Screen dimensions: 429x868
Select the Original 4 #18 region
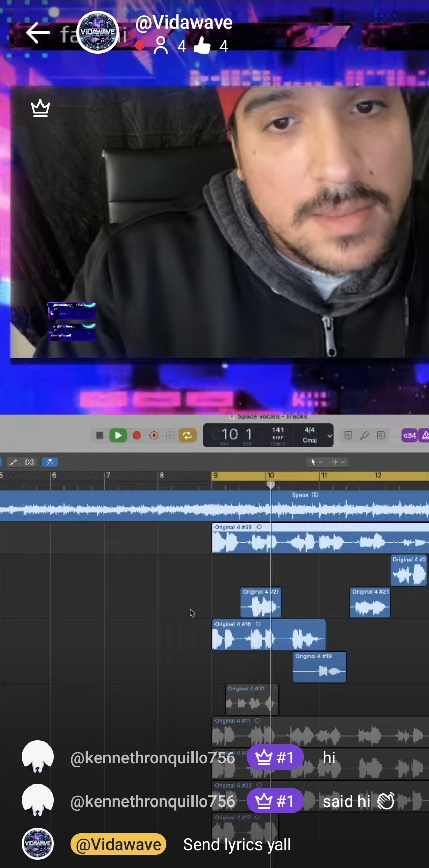pyautogui.click(x=269, y=635)
